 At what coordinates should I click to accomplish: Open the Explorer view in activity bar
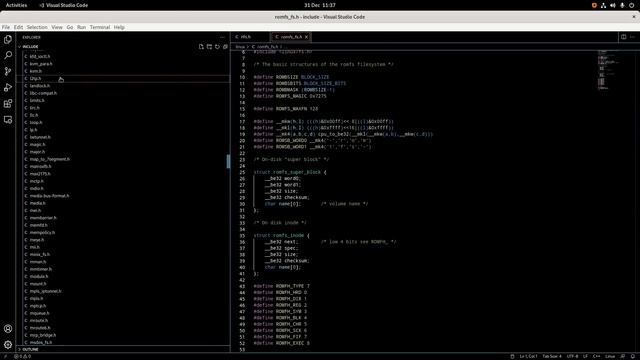pyautogui.click(x=8, y=39)
